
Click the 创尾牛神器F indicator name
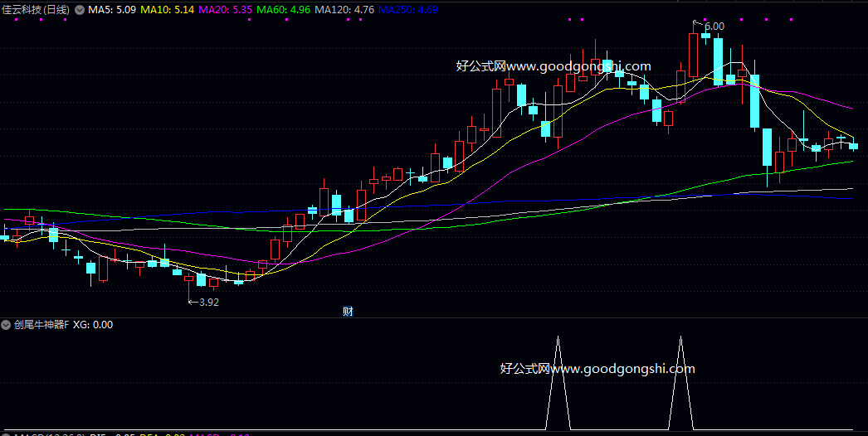coord(40,325)
